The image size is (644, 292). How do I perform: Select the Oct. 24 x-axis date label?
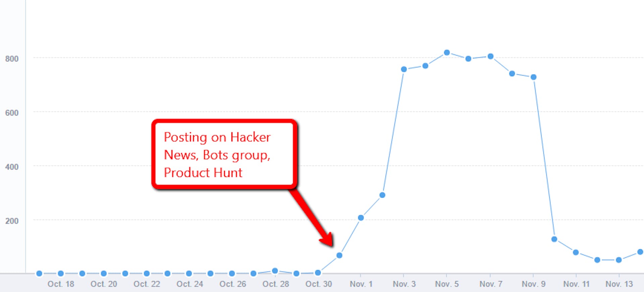(x=190, y=284)
